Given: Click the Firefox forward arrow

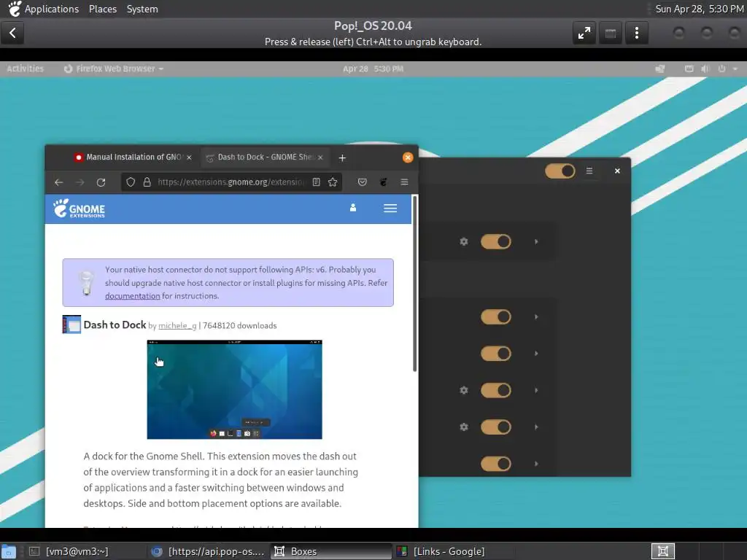Looking at the screenshot, I should 80,182.
